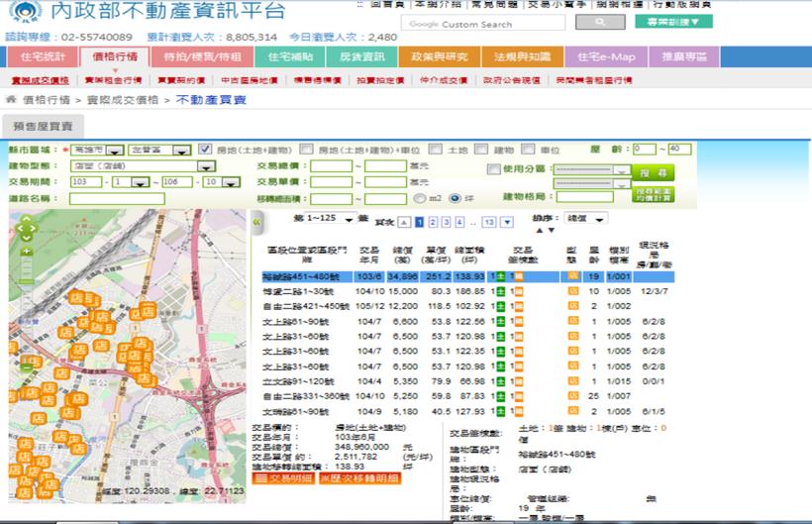Open the city dropdown in 縣市區域
The image size is (812, 524).
click(x=97, y=151)
